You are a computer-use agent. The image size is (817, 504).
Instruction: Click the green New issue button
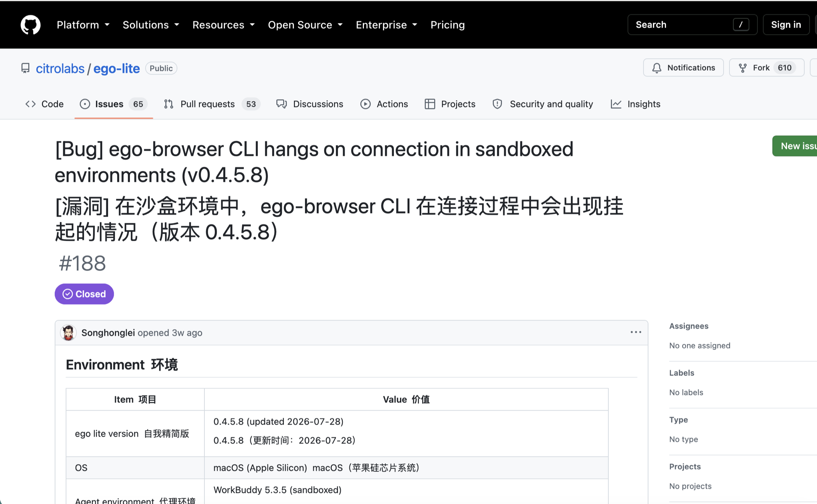click(794, 146)
